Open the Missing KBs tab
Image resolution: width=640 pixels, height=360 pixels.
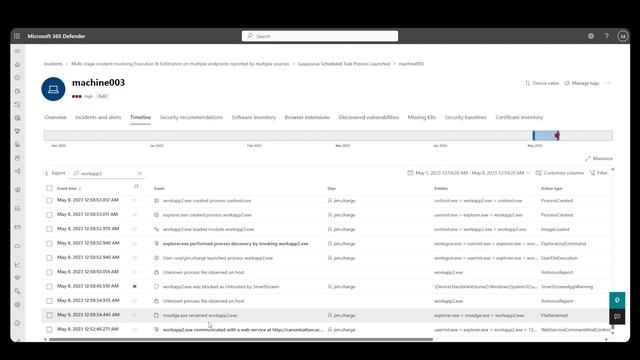pos(422,117)
